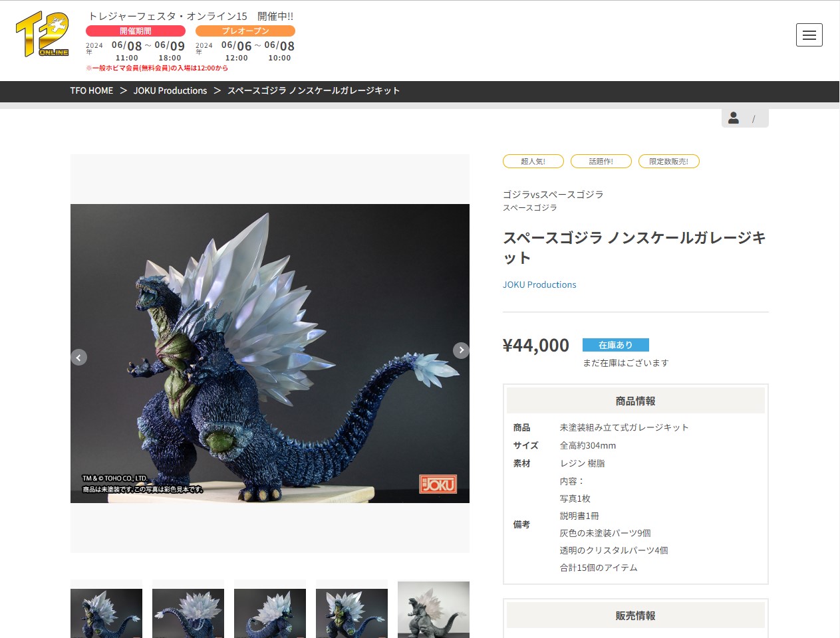Click the ゴジラvsスペースゴジラ series text
840x638 pixels.
coord(553,195)
